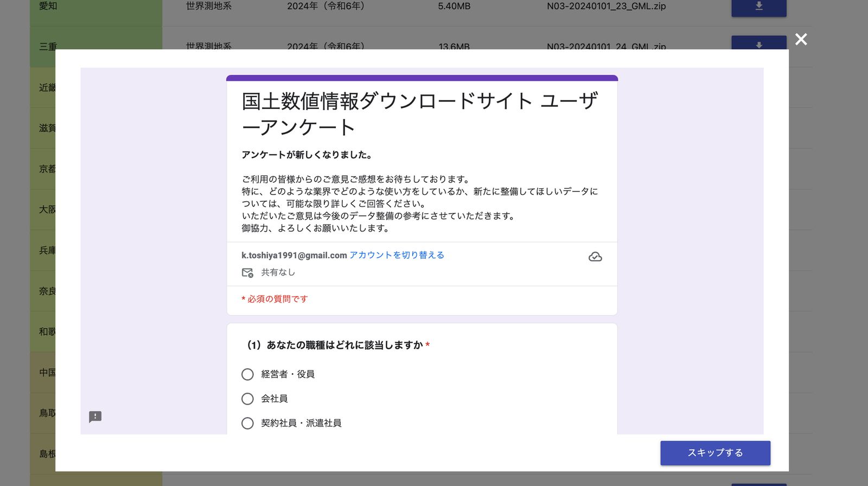Click the cloud save status icon
Viewport: 868px width, 486px height.
[x=595, y=257]
